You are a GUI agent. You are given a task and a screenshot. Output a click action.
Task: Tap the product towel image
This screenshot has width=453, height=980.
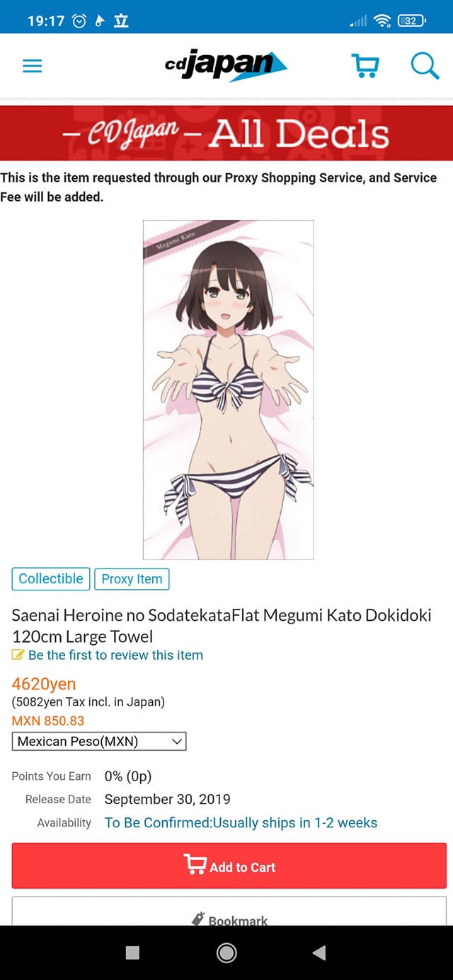coord(228,390)
